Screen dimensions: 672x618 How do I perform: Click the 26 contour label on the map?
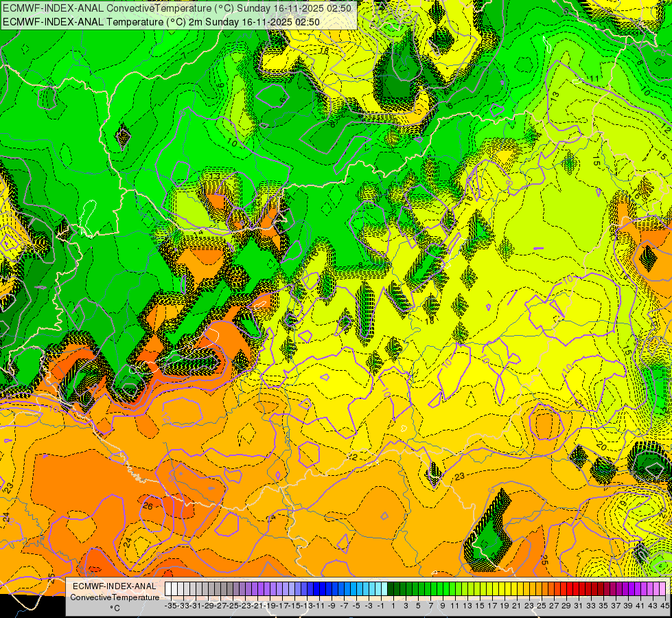[148, 506]
